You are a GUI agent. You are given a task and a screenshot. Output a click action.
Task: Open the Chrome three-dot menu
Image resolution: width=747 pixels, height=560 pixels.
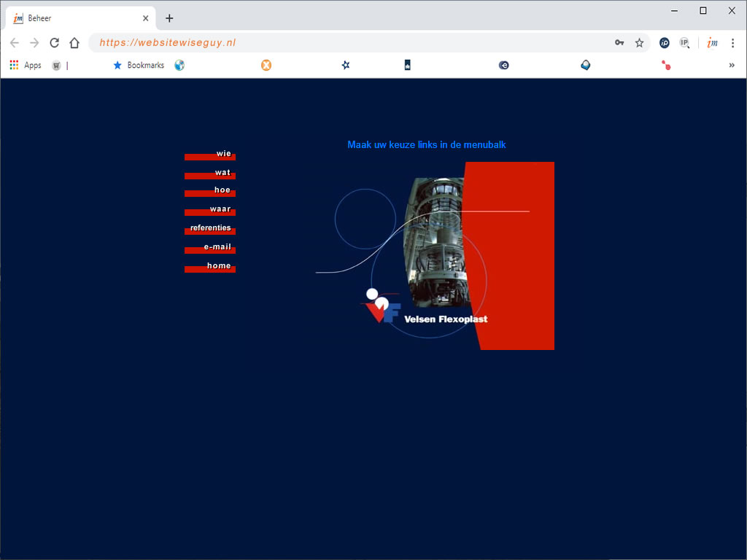(732, 43)
